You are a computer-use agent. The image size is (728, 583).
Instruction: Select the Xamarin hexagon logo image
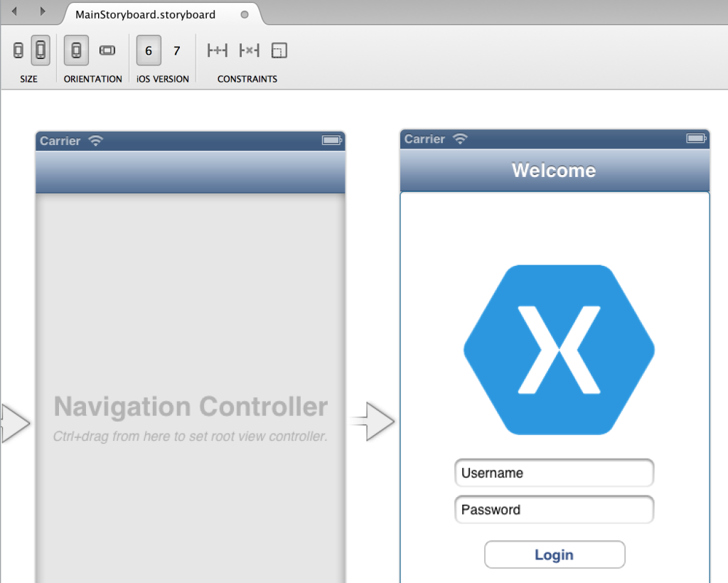click(x=559, y=350)
